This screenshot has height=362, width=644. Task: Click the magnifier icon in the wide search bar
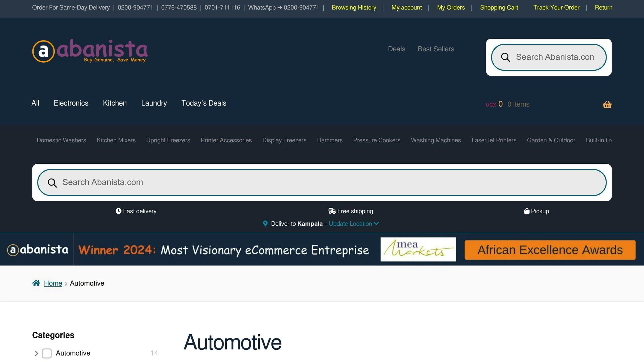(x=52, y=183)
